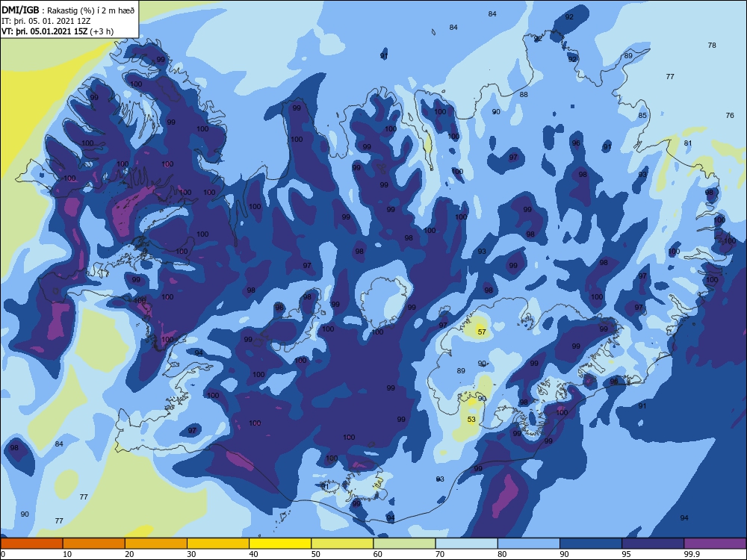Click the pale blue 70–80 legend swatch

click(x=466, y=544)
